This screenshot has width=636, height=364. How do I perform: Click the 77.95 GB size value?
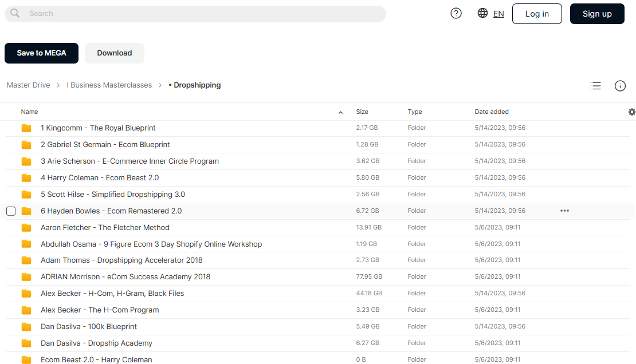369,277
